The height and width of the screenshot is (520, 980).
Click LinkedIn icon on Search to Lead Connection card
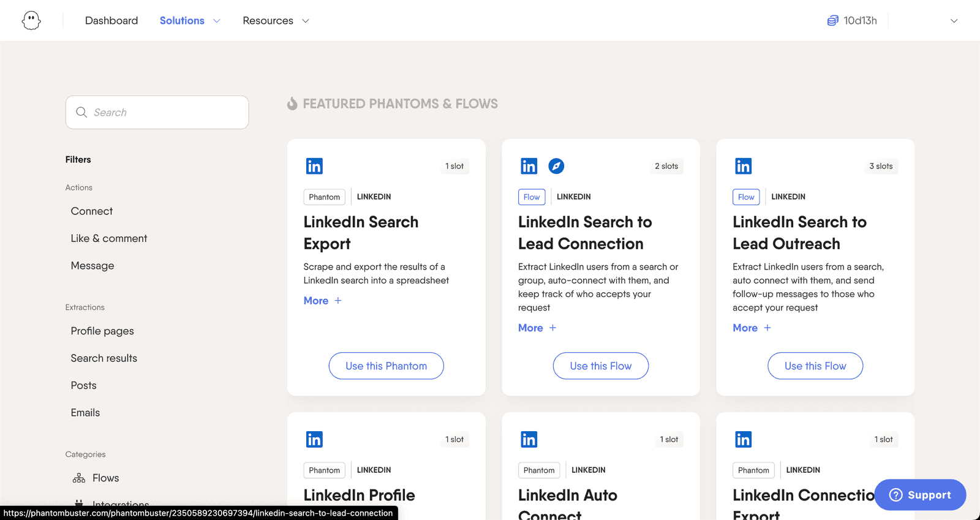click(x=529, y=166)
